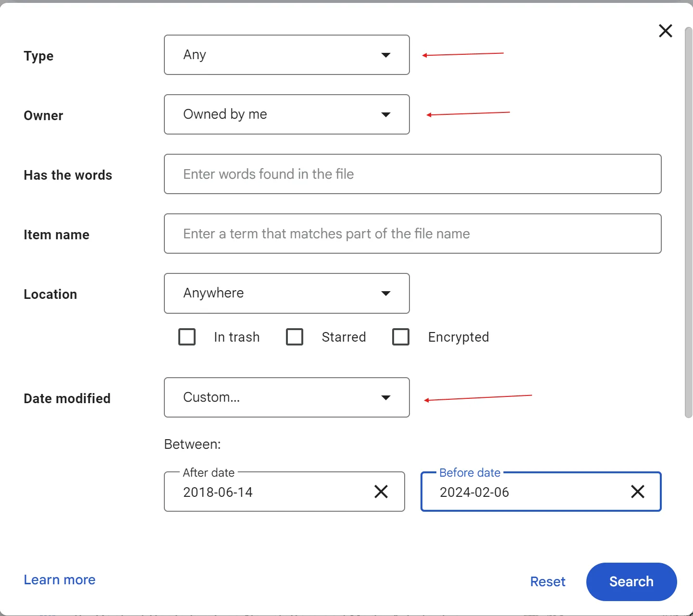
Task: Click the blue Search button
Action: coord(631,582)
